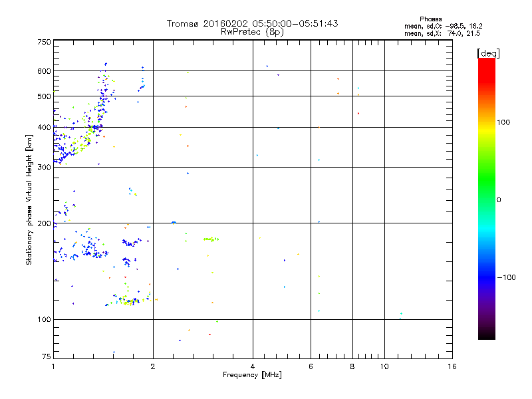The image size is (532, 399).
Task: Click the colorbar tick label '-100'
Action: tap(506, 277)
